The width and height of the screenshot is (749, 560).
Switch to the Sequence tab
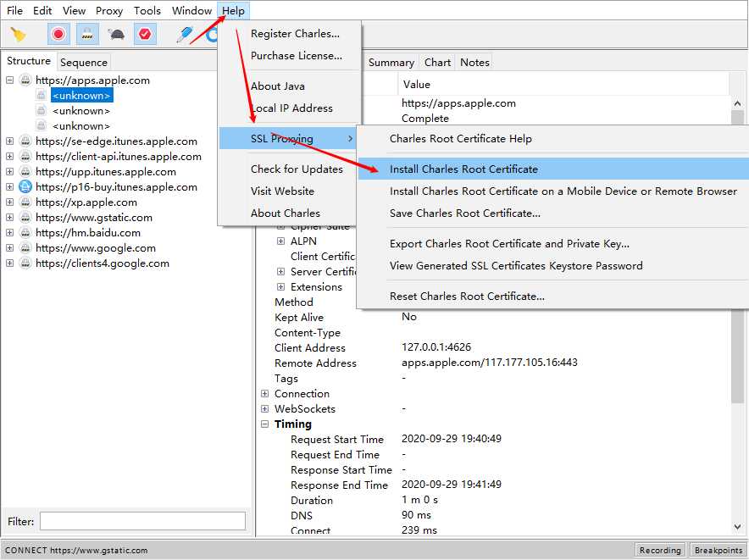[x=84, y=62]
